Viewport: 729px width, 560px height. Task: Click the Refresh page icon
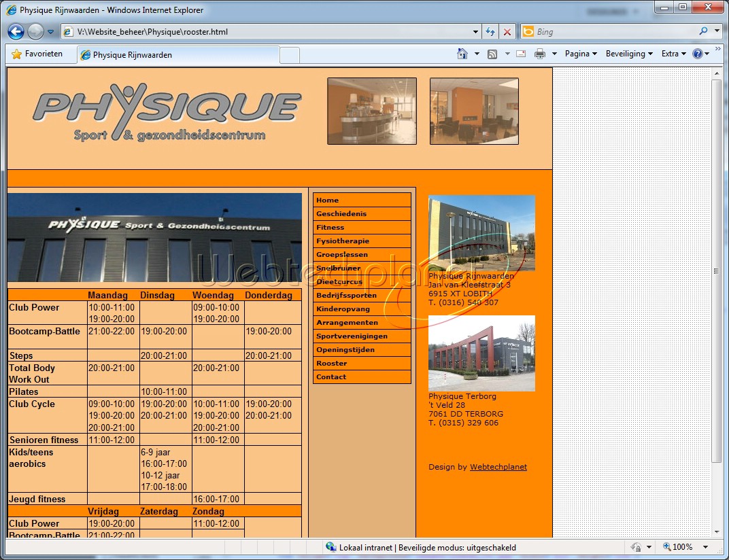(490, 32)
